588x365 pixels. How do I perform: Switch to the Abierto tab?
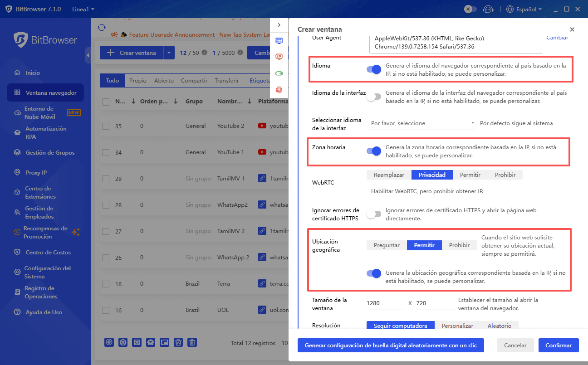click(164, 81)
